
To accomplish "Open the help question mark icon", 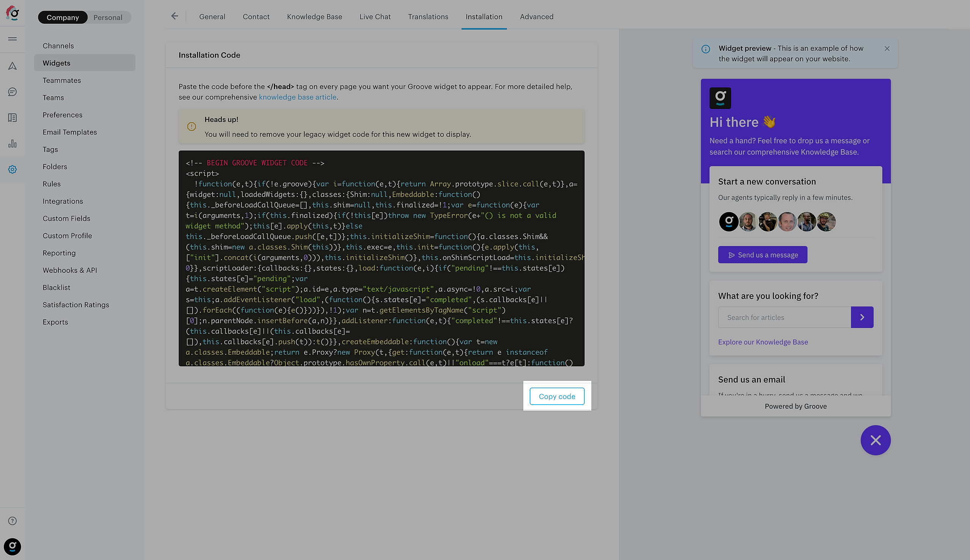I will pos(12,521).
